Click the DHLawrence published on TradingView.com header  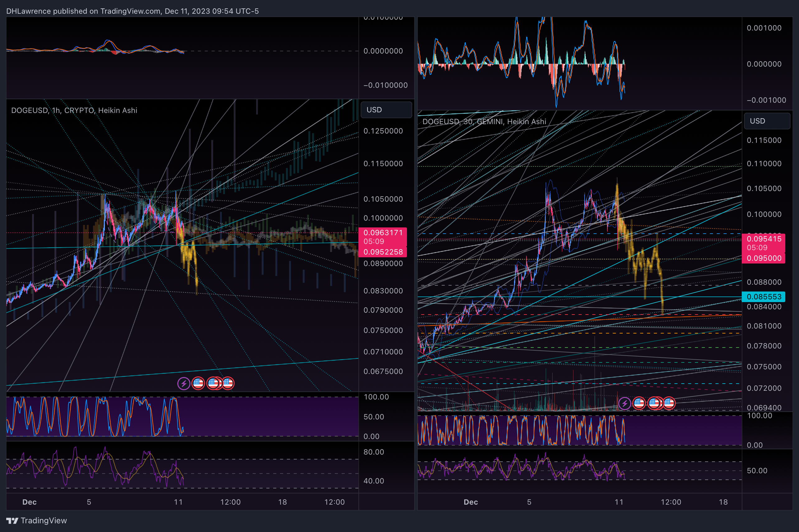coord(132,11)
